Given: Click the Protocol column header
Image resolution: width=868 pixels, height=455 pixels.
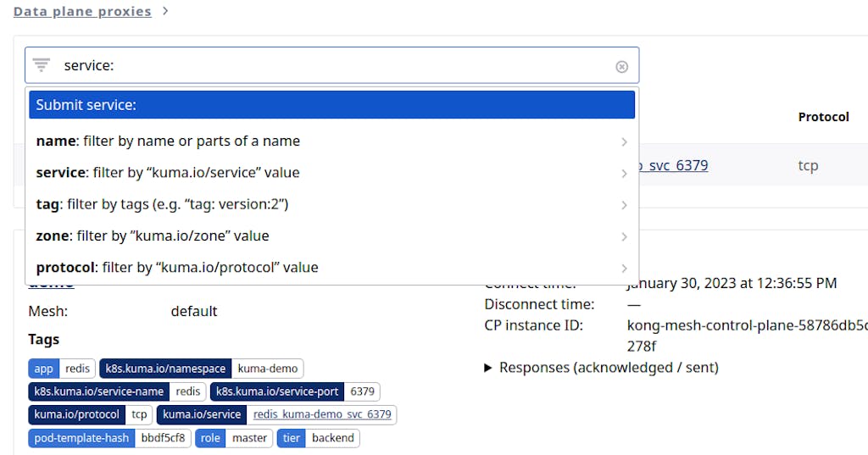Looking at the screenshot, I should click(x=823, y=117).
